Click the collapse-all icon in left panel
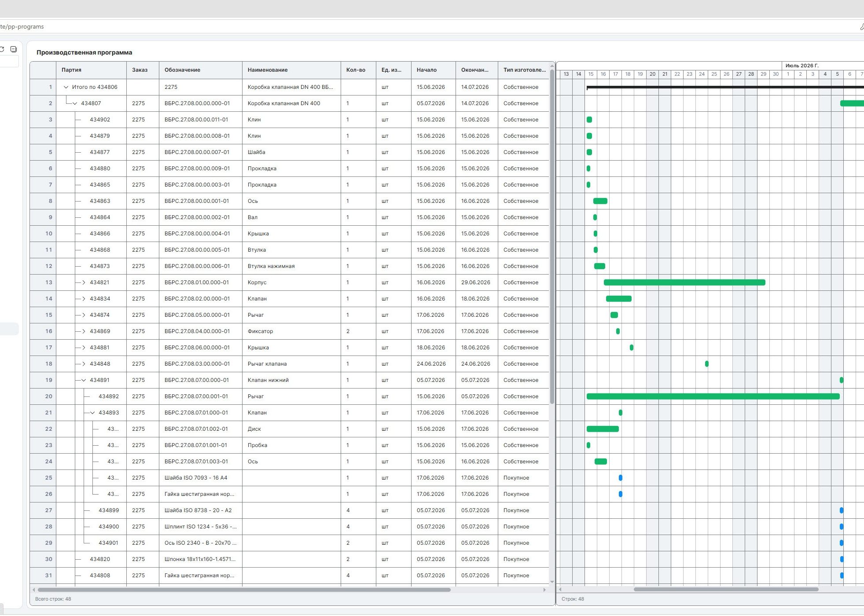 [x=14, y=49]
